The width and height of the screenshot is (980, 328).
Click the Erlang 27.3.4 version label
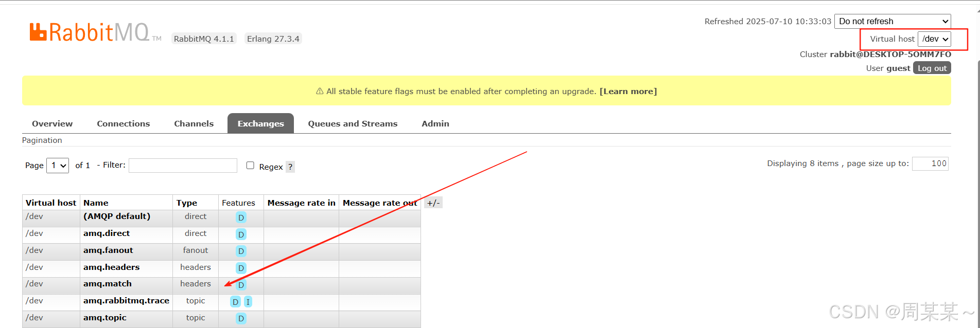(273, 39)
